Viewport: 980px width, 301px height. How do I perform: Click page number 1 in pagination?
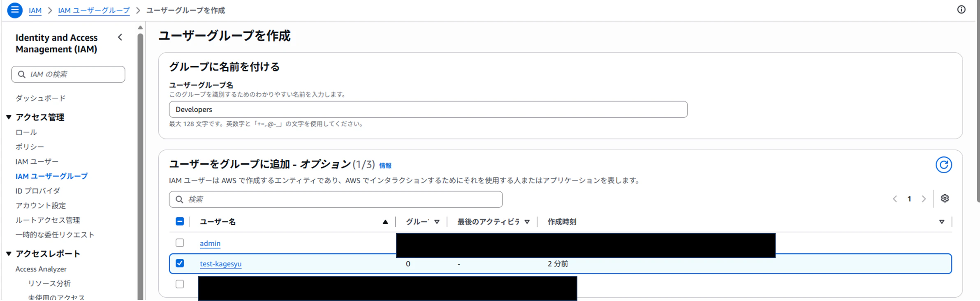(909, 199)
